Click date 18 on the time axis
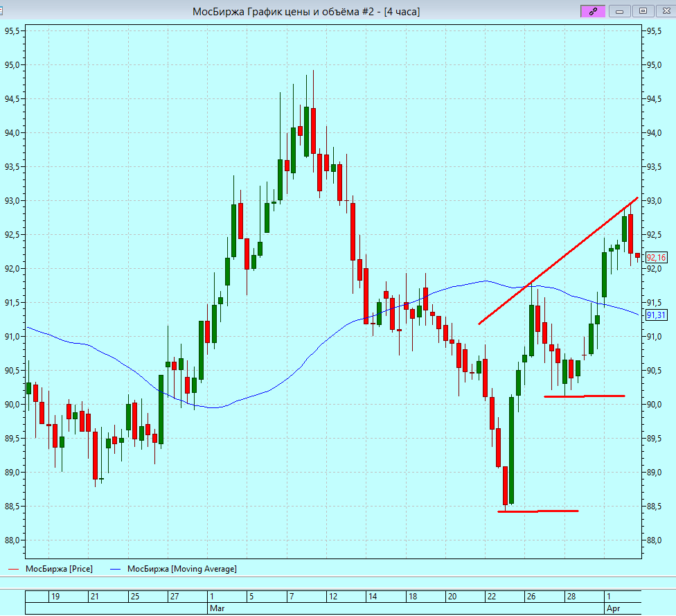Image resolution: width=676 pixels, height=616 pixels. pos(413,597)
